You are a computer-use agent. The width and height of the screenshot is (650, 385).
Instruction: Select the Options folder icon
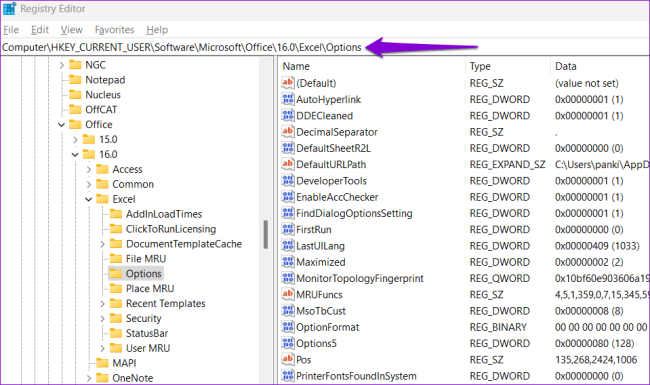[x=116, y=274]
